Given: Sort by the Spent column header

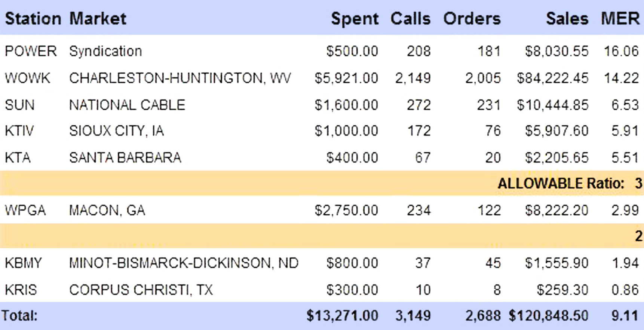Looking at the screenshot, I should click(355, 19).
